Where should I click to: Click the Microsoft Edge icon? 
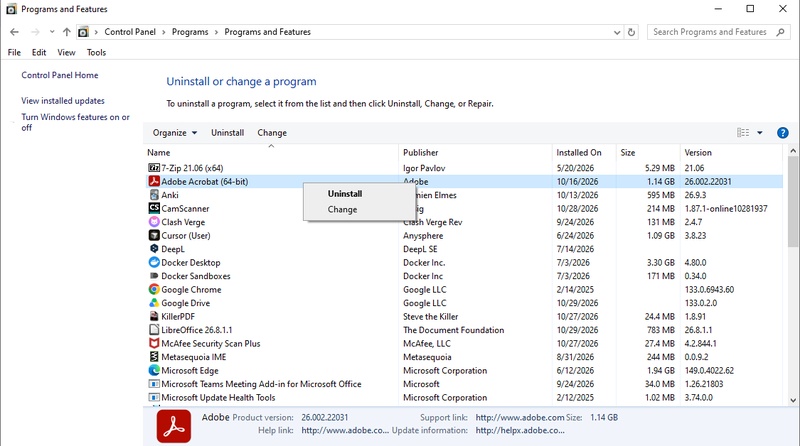pyautogui.click(x=154, y=370)
